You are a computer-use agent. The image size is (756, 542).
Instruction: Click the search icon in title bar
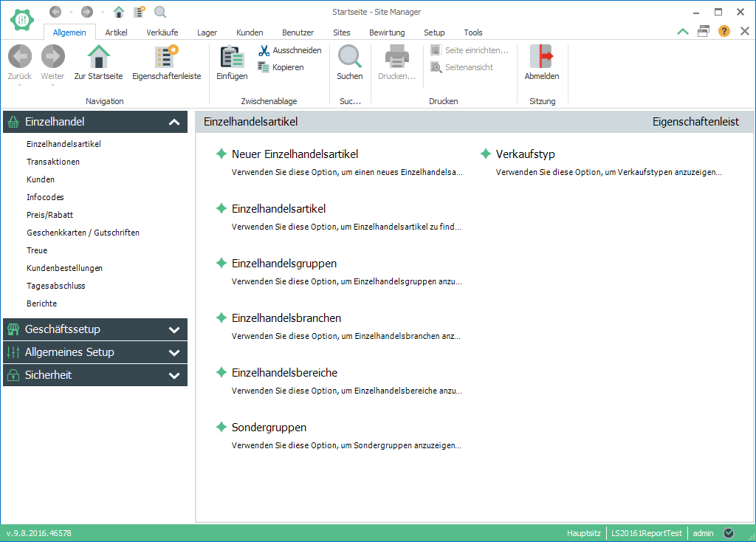coord(160,12)
